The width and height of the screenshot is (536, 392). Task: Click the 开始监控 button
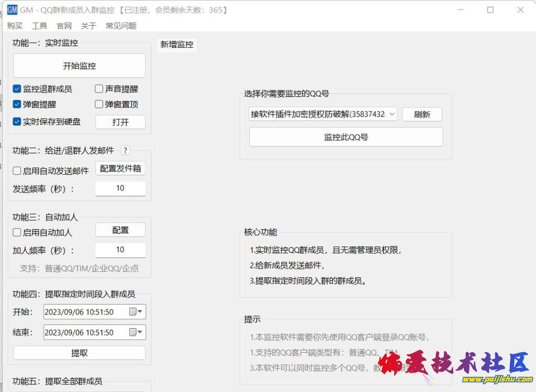79,66
